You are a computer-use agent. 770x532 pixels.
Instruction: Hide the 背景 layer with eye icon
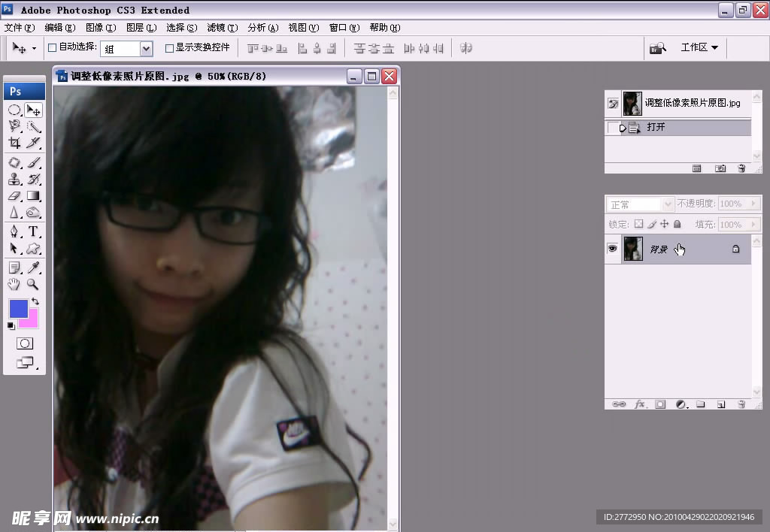pyautogui.click(x=612, y=248)
